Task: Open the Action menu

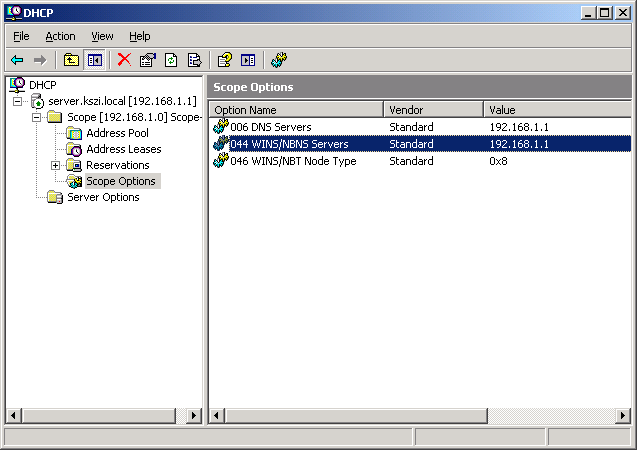Action: (60, 36)
